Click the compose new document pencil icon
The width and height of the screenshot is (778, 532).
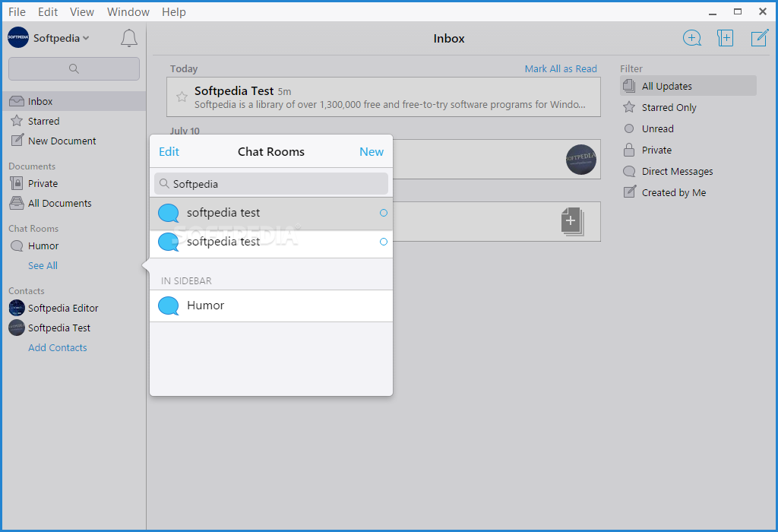click(x=759, y=38)
